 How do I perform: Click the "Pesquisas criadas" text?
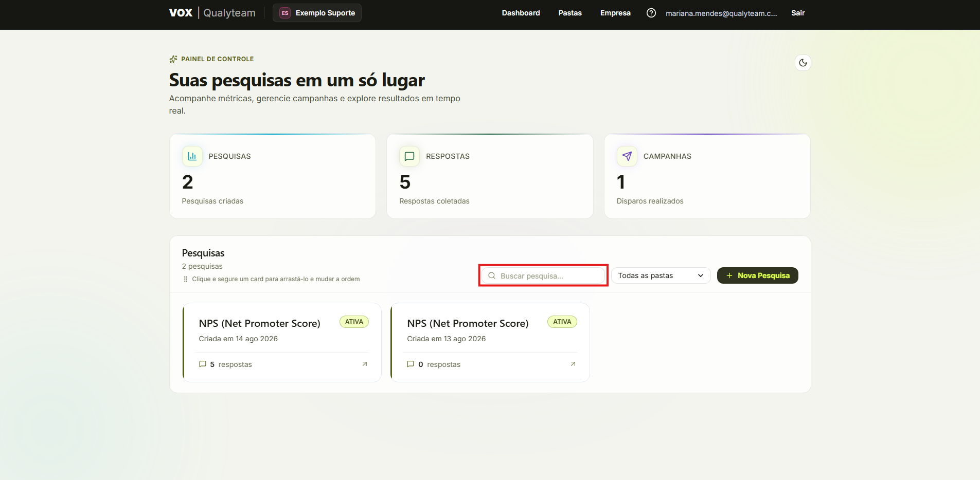212,201
